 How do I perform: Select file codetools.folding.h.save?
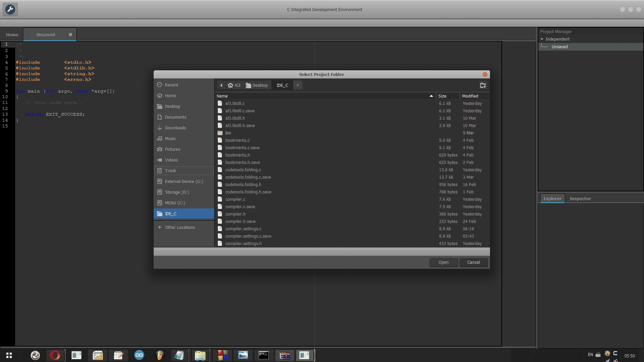pyautogui.click(x=352, y=192)
